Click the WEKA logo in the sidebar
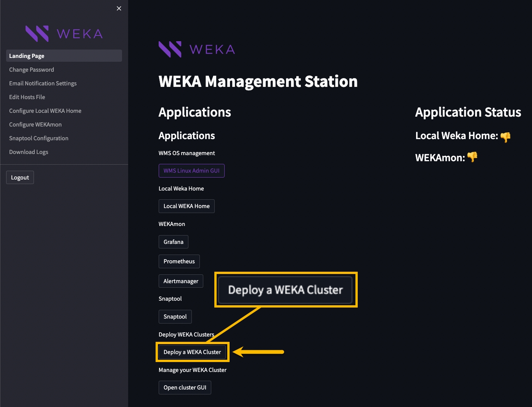 click(64, 34)
